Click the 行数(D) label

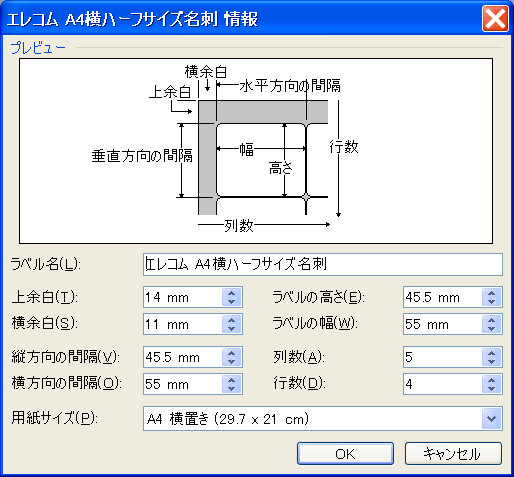coord(299,383)
